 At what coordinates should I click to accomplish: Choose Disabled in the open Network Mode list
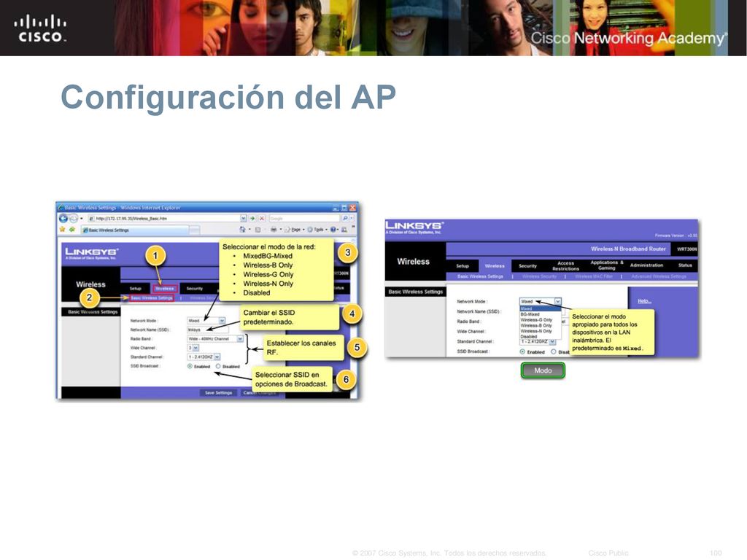541,336
